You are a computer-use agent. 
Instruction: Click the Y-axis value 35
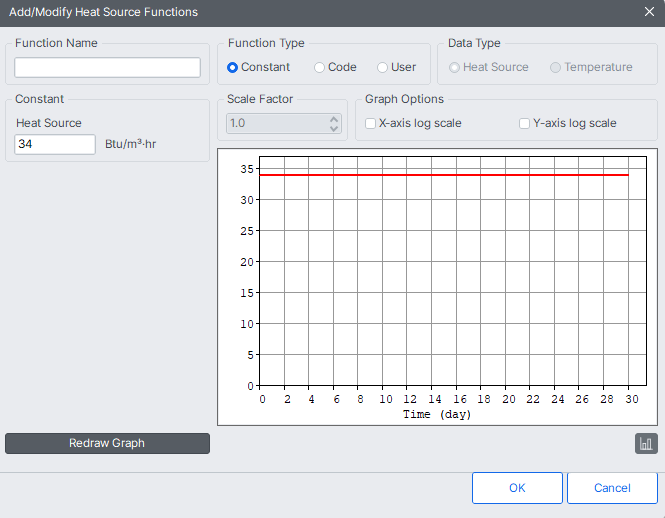coord(247,169)
